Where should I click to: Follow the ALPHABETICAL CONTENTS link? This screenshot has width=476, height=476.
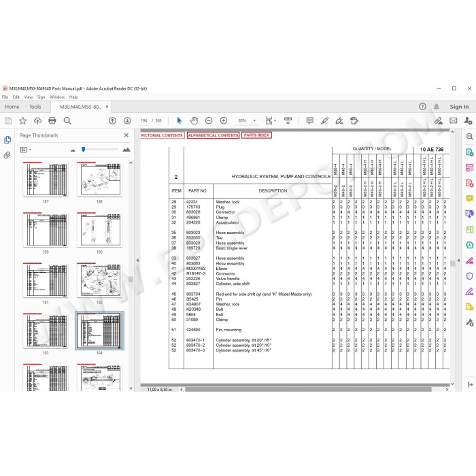tap(213, 135)
